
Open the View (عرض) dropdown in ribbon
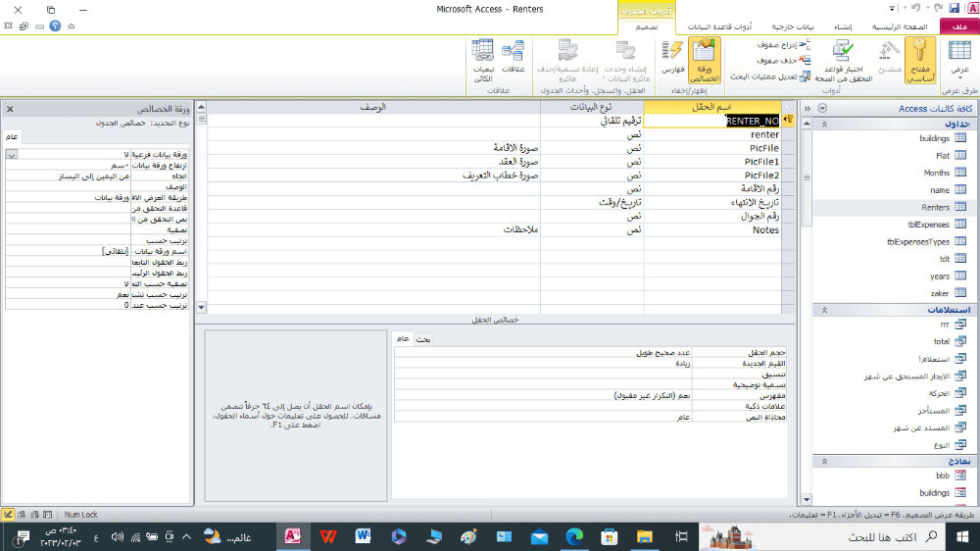coord(959,61)
